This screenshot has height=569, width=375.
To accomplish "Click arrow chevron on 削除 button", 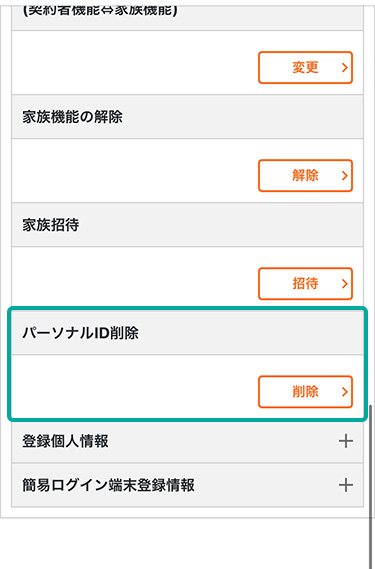I will (x=345, y=392).
